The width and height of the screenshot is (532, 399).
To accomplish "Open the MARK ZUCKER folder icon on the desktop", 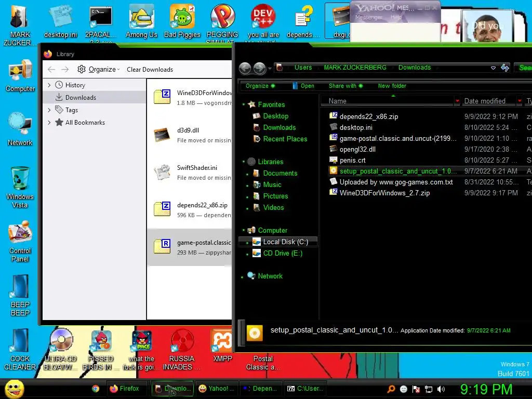I will tap(20, 24).
